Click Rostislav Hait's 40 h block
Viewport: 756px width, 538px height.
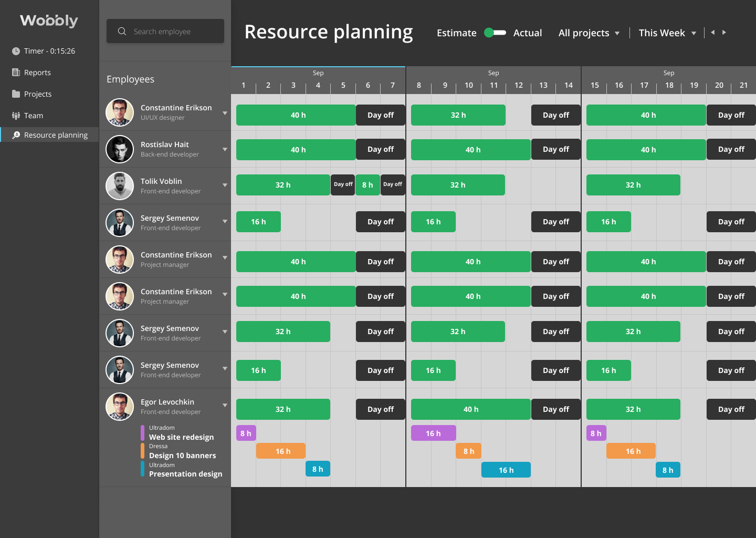296,149
